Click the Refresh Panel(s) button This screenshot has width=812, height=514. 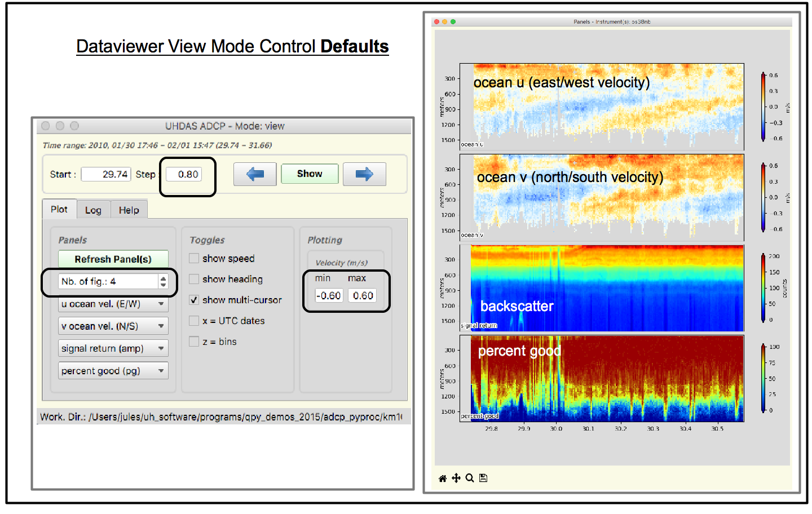[x=113, y=259]
